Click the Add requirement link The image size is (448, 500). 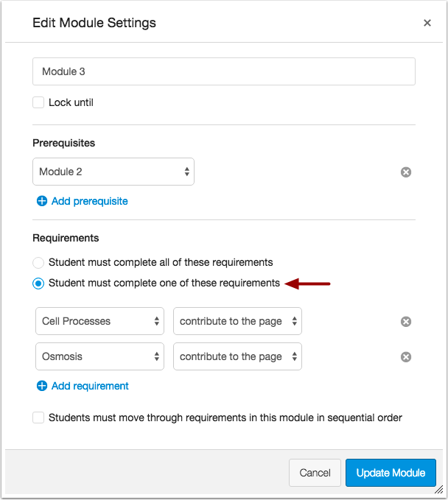[x=90, y=386]
